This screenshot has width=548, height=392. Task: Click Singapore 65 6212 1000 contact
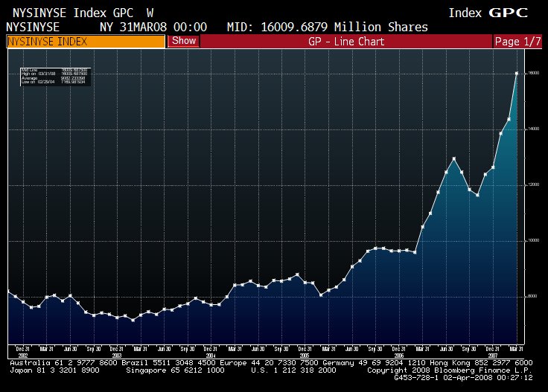click(175, 370)
